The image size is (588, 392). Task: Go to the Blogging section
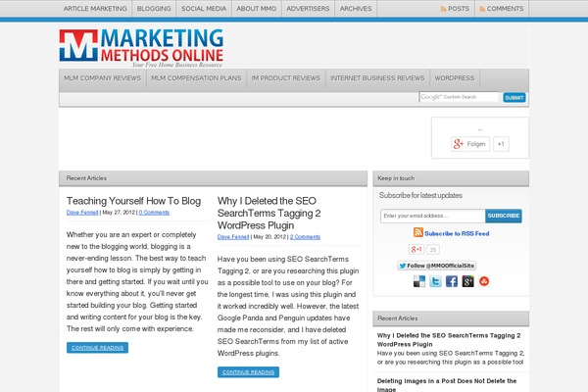point(154,9)
